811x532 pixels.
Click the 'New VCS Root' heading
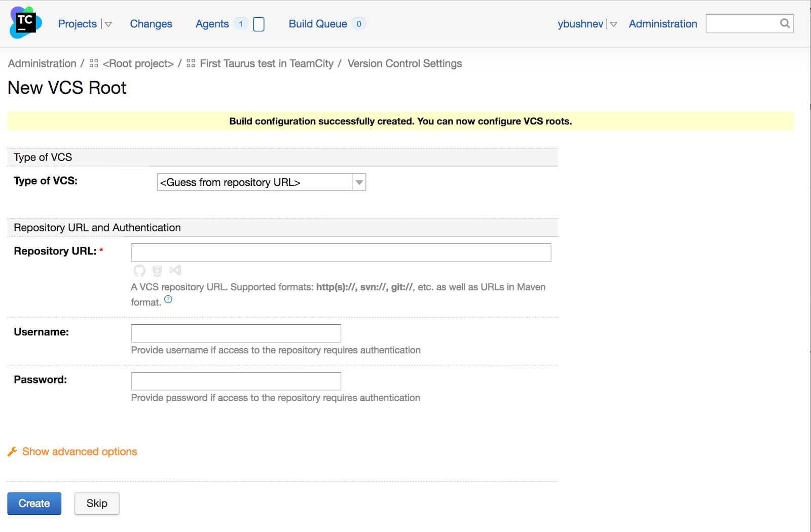click(67, 88)
